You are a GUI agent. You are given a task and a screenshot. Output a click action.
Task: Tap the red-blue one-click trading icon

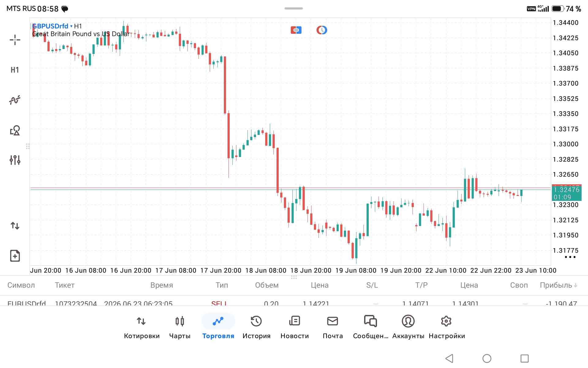296,30
